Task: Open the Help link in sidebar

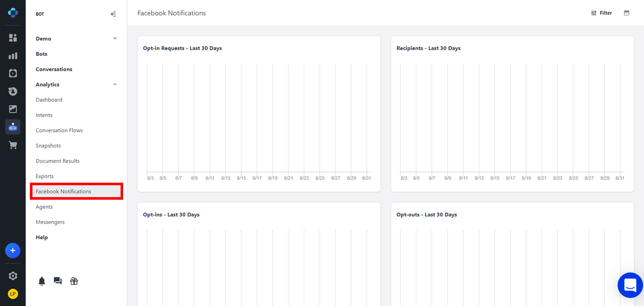Action: point(42,237)
